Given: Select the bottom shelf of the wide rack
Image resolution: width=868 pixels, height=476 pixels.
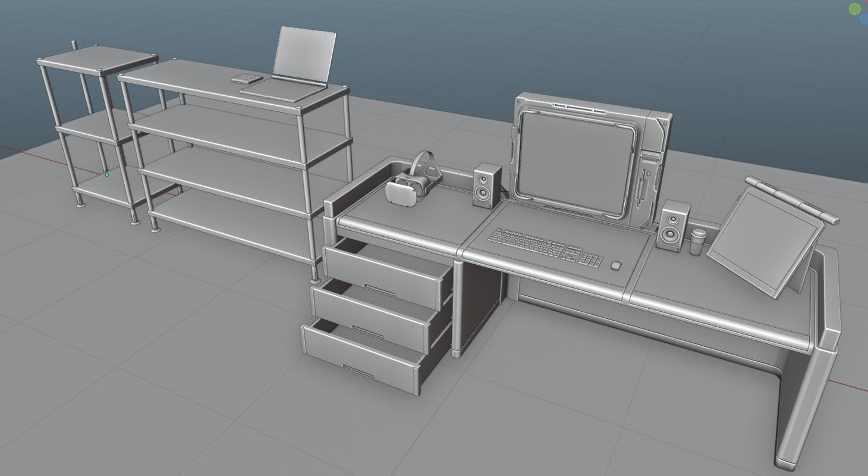Looking at the screenshot, I should coord(232,226).
